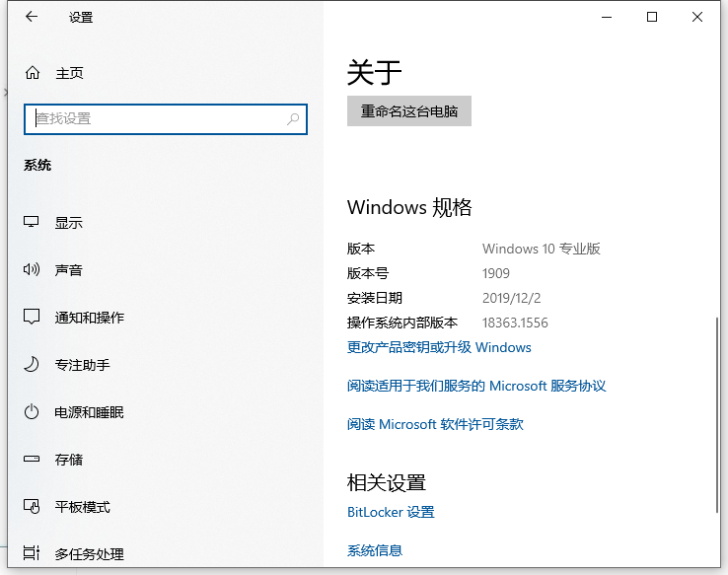Click the Sound (声音) speaker icon
This screenshot has height=575, width=728.
click(x=32, y=270)
